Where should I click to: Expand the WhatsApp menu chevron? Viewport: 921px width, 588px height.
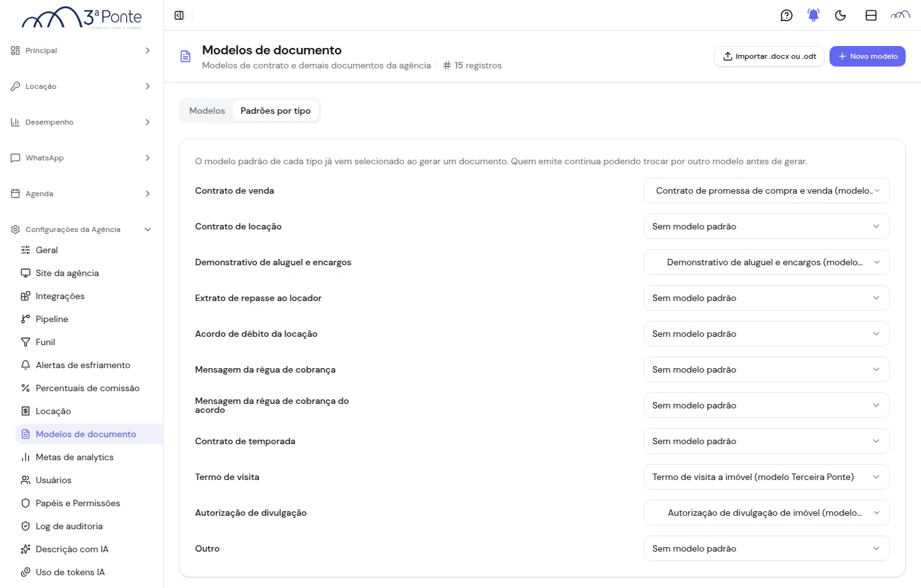(x=148, y=158)
